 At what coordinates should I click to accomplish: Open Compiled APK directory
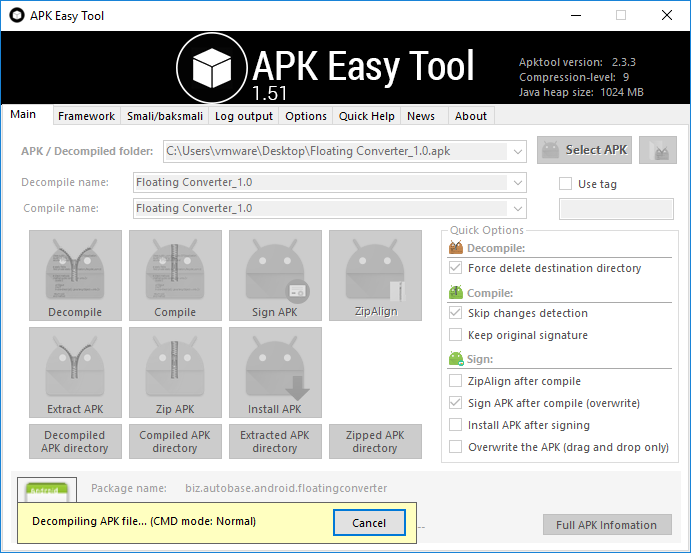(x=175, y=442)
